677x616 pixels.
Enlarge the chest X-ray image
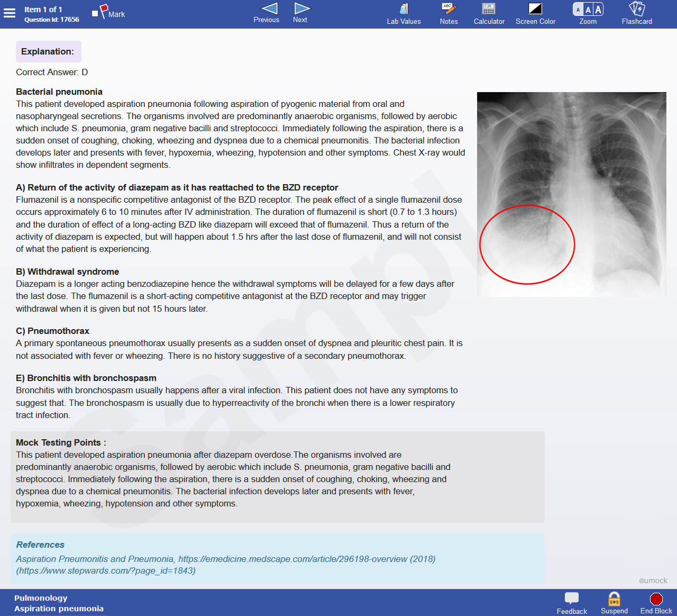pyautogui.click(x=571, y=194)
